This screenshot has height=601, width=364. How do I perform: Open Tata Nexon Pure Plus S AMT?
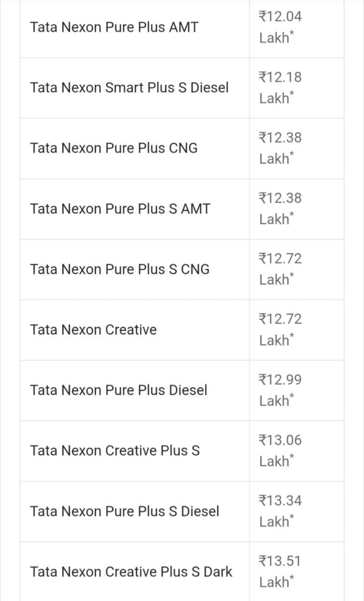[120, 208]
